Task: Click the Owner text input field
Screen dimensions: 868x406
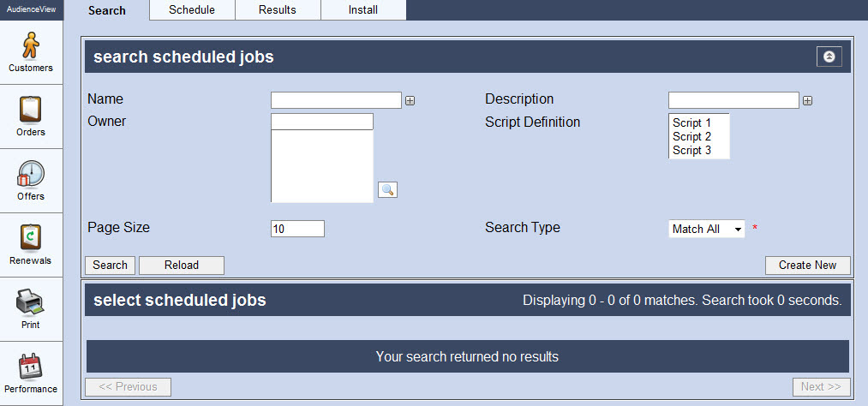Action: pos(322,122)
